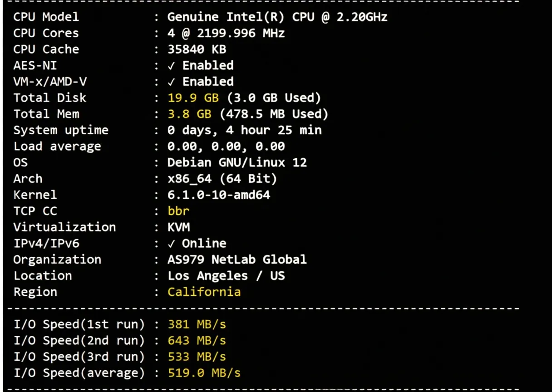Click the 'Organization' label
This screenshot has height=392, width=552.
point(57,260)
